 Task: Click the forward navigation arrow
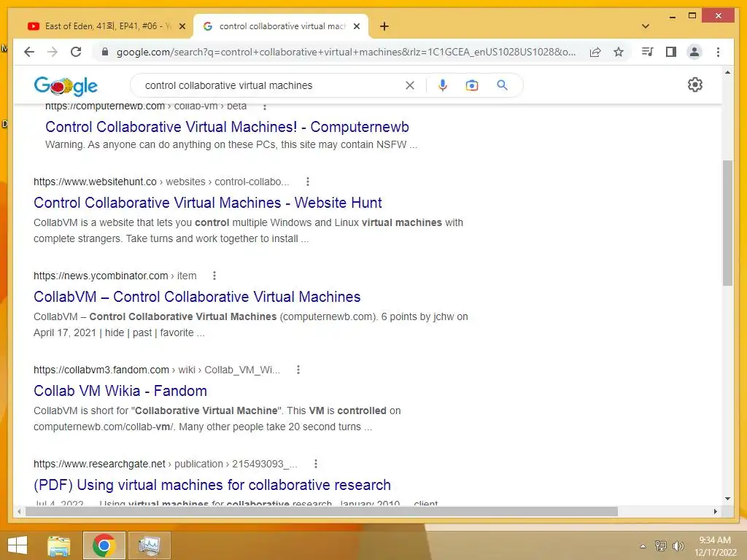pos(53,52)
